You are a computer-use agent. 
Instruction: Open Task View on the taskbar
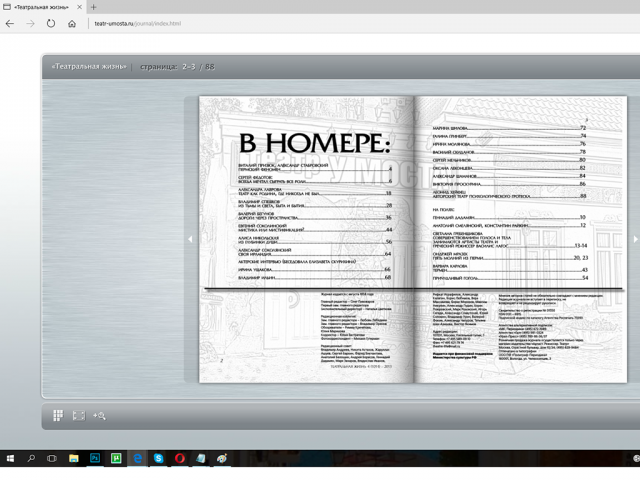(52, 458)
